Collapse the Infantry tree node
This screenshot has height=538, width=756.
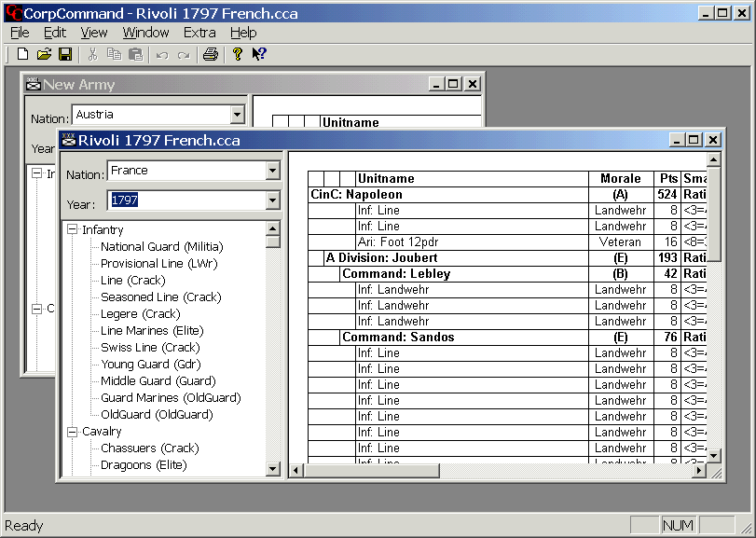click(73, 230)
